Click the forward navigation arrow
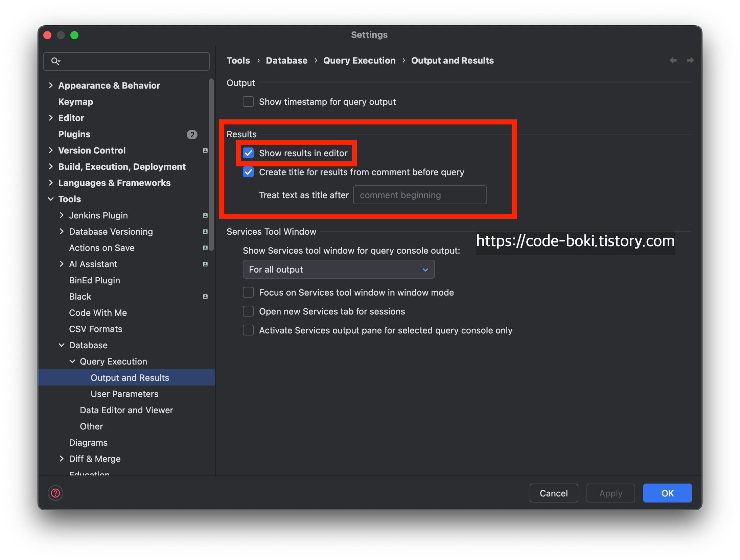The height and width of the screenshot is (560, 740). (x=690, y=60)
